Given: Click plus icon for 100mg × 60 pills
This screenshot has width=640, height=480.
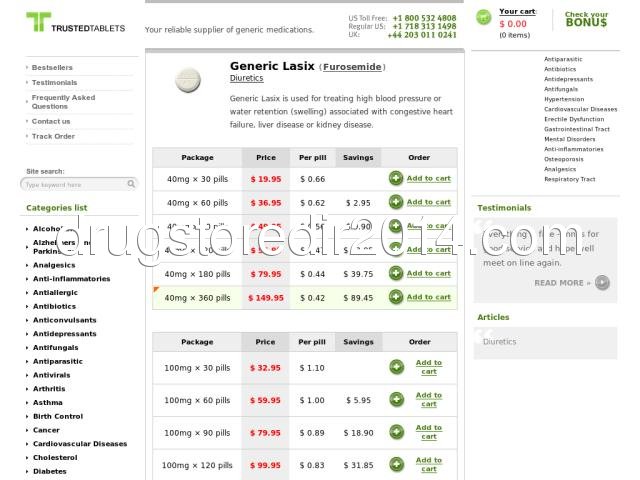Looking at the screenshot, I should (x=396, y=399).
